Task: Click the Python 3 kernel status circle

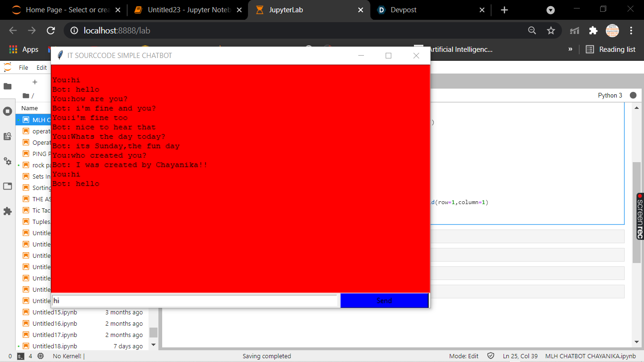Action: click(x=633, y=95)
